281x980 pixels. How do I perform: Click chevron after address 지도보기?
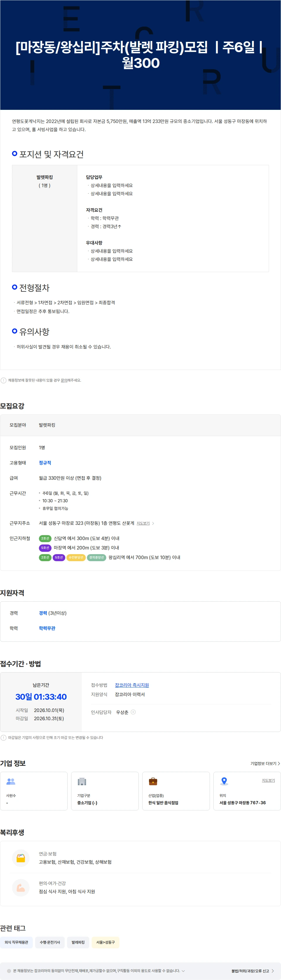pyautogui.click(x=153, y=523)
